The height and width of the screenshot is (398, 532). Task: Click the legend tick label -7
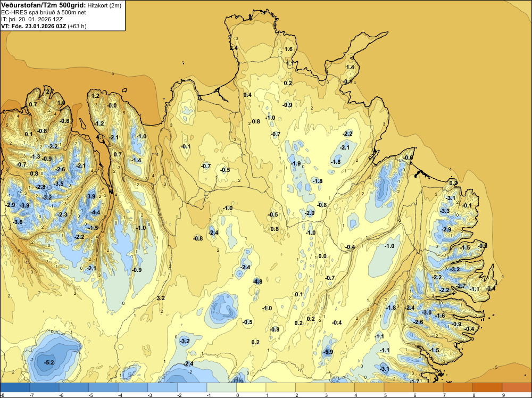pyautogui.click(x=31, y=395)
